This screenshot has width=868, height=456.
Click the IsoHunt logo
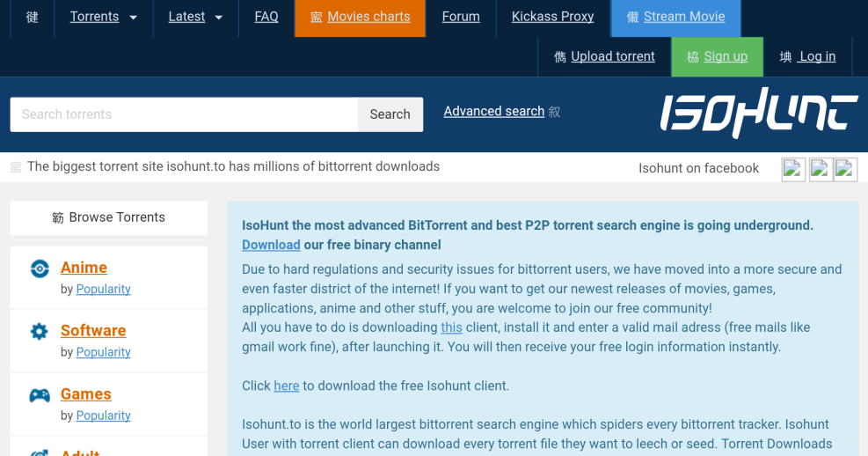pyautogui.click(x=758, y=113)
